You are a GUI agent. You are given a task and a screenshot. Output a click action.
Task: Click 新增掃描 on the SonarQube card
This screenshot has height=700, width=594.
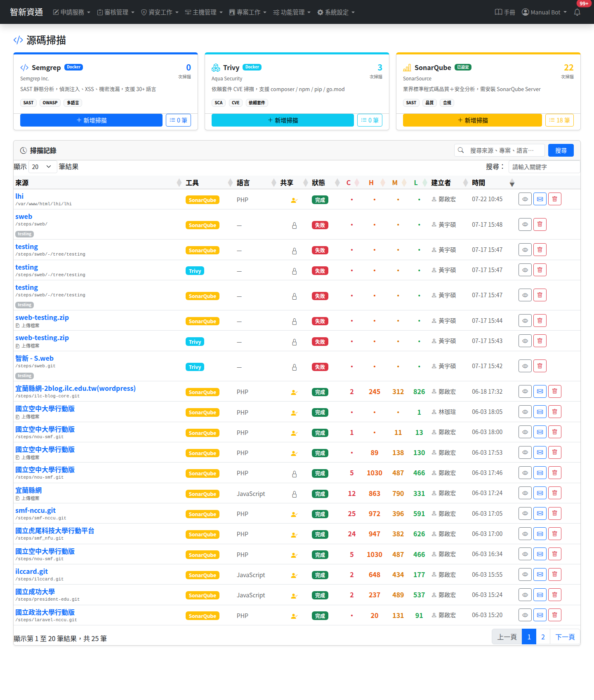coord(472,120)
